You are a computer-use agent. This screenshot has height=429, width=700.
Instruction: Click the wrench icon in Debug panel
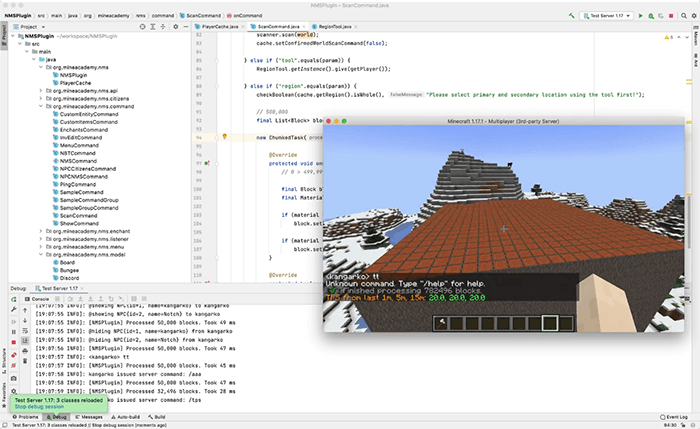[14, 309]
